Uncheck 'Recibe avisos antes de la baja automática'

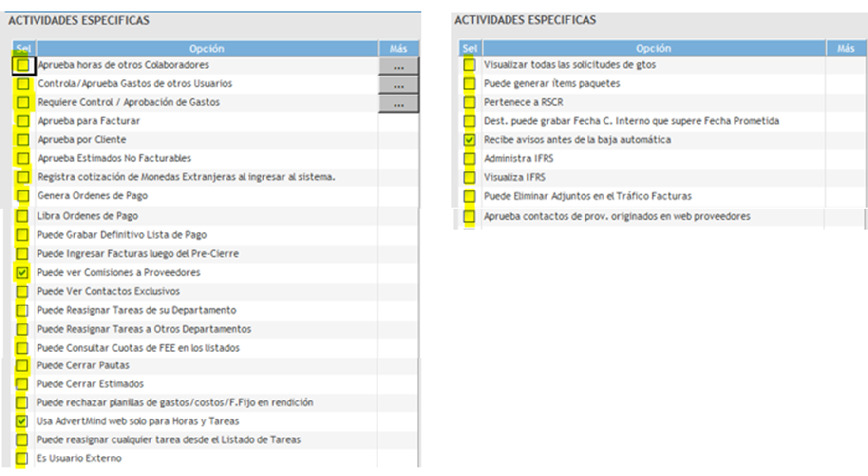pyautogui.click(x=469, y=140)
